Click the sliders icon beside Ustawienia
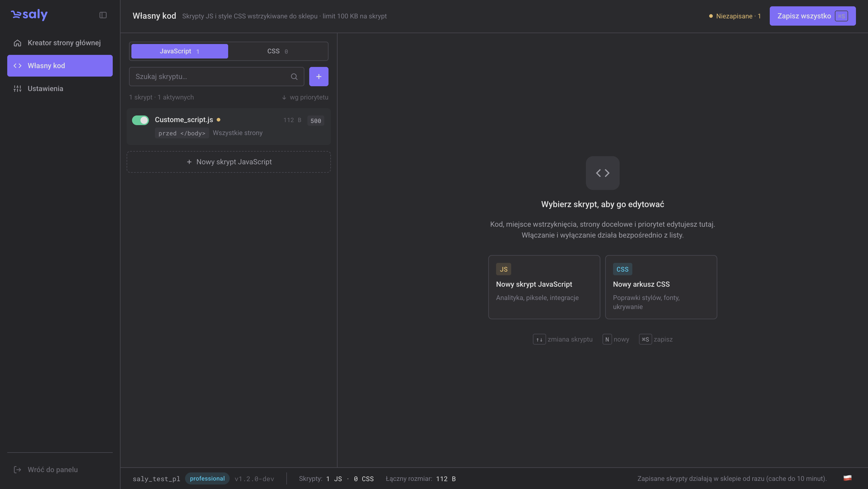The height and width of the screenshot is (489, 868). coord(17,89)
